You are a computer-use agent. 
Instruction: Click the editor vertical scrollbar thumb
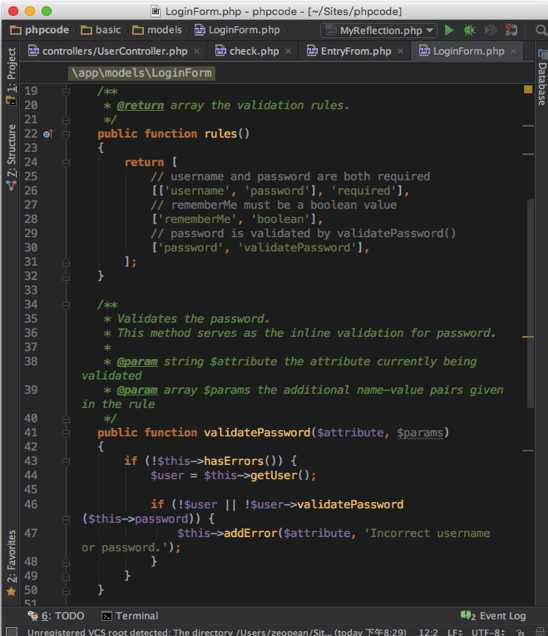(530, 303)
